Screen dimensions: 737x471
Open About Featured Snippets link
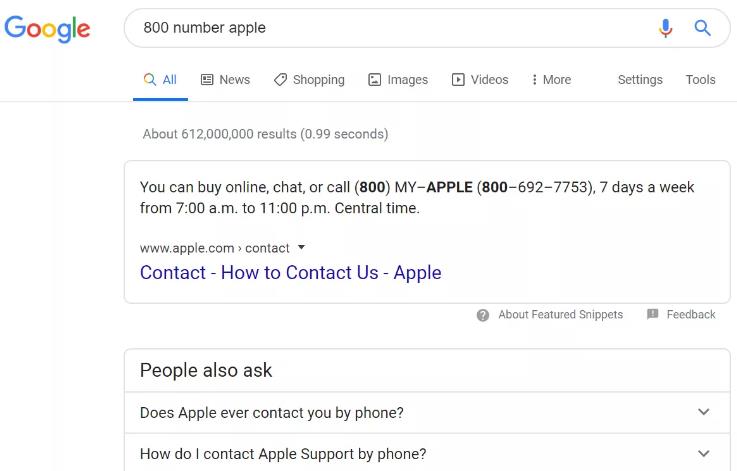point(561,314)
